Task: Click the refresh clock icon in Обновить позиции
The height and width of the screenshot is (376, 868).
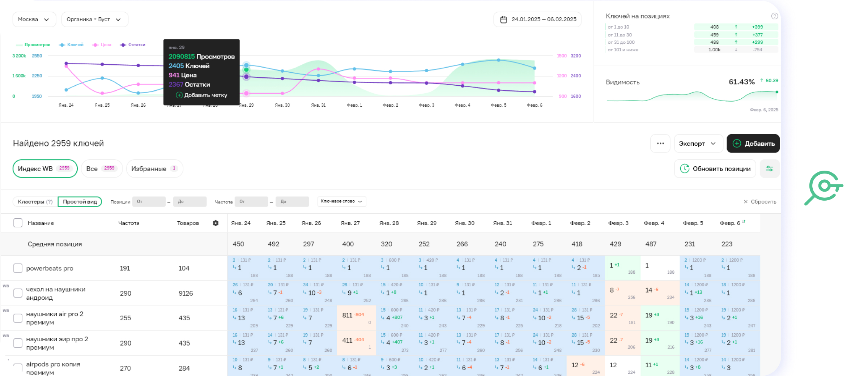Action: click(684, 168)
